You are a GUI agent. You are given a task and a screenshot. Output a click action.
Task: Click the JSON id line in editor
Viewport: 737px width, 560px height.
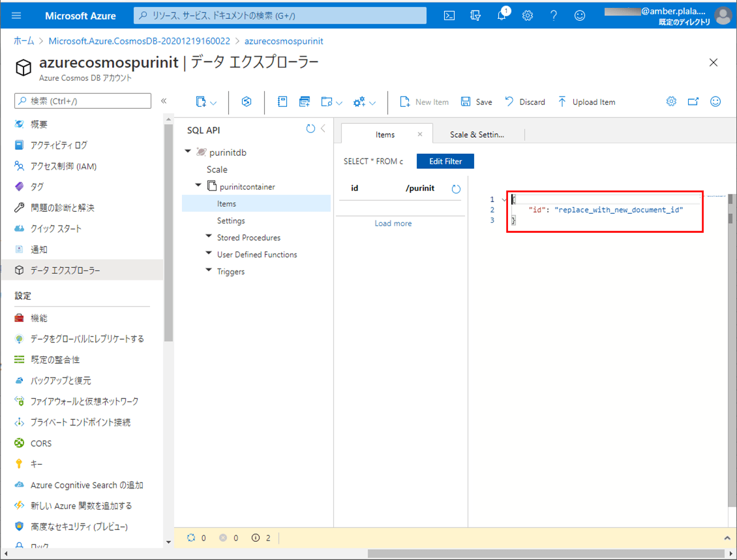point(606,210)
